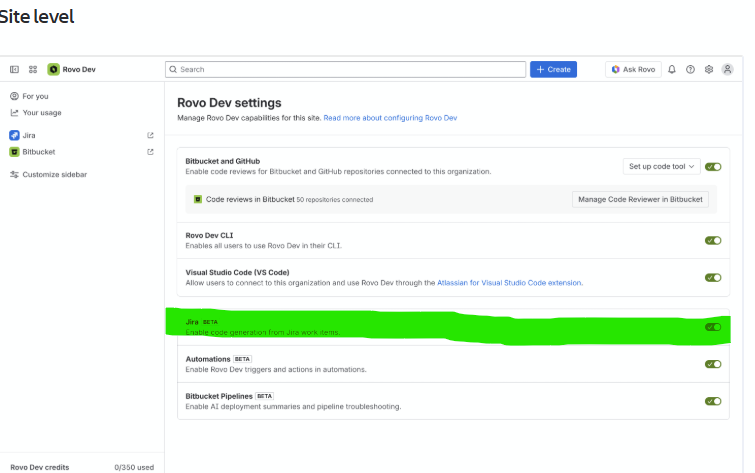Screen dimensions: 755x473
Task: Click the Jira product icon in the sidebar
Action: pyautogui.click(x=14, y=135)
